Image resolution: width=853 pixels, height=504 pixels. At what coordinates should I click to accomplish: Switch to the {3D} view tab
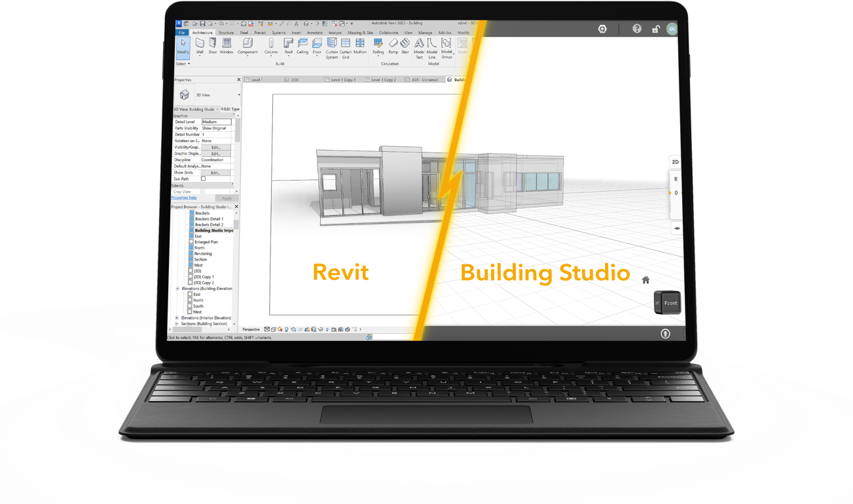point(291,80)
